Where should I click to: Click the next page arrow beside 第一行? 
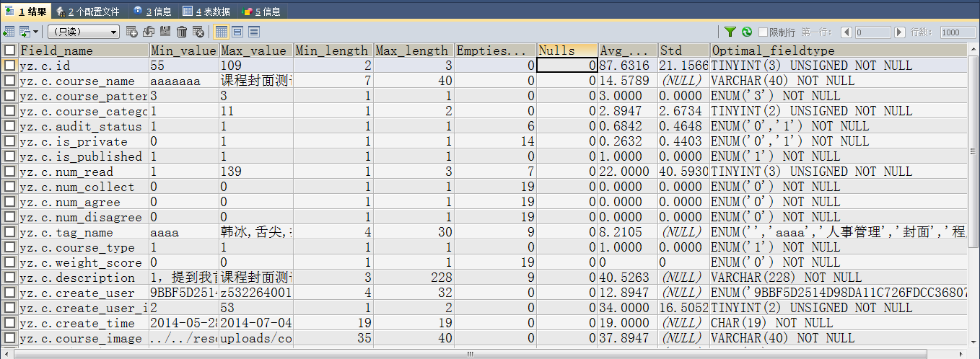click(x=899, y=32)
